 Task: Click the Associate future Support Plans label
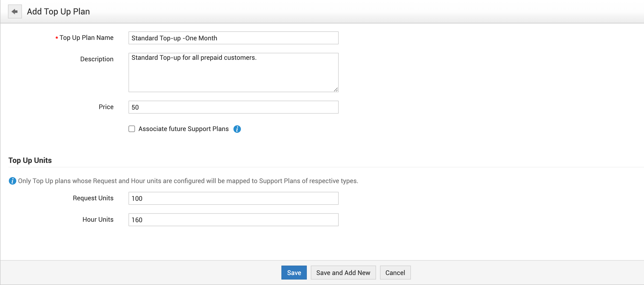(x=183, y=129)
